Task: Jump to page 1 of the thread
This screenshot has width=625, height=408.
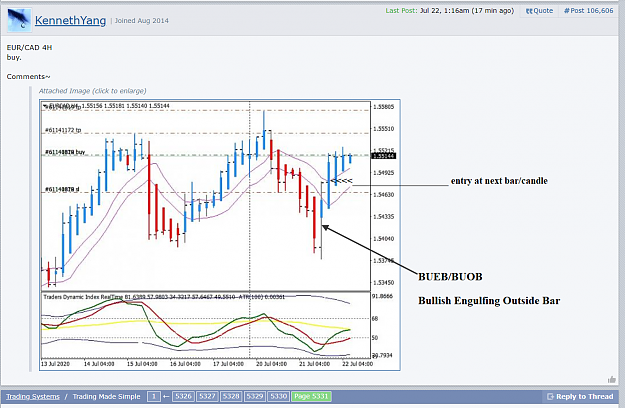Action: [x=153, y=396]
